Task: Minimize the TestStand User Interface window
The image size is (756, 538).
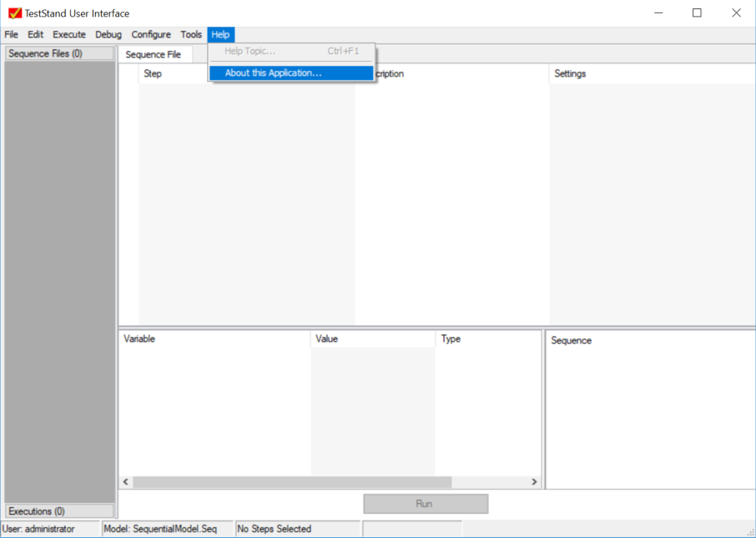Action: pos(658,13)
